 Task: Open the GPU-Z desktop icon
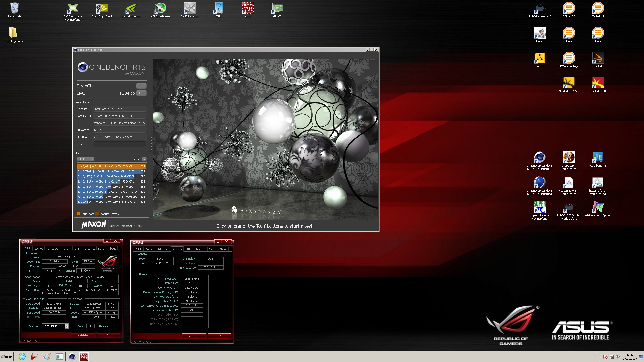coord(277,10)
